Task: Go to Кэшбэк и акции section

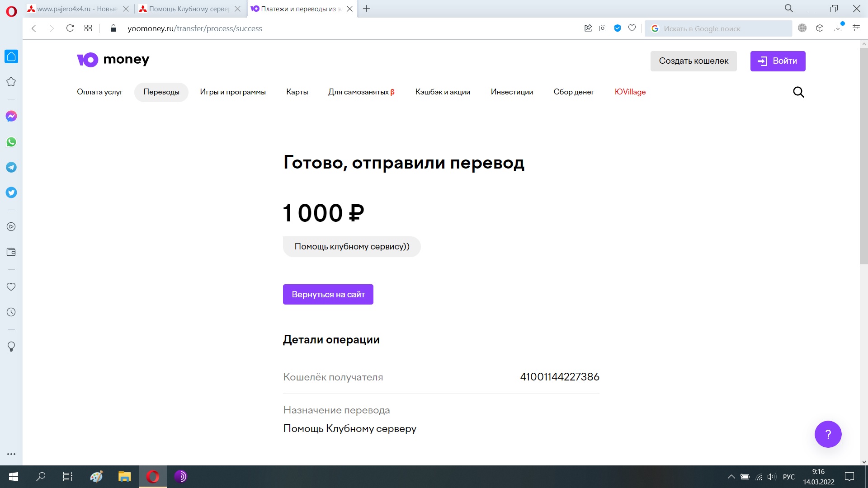Action: point(443,92)
